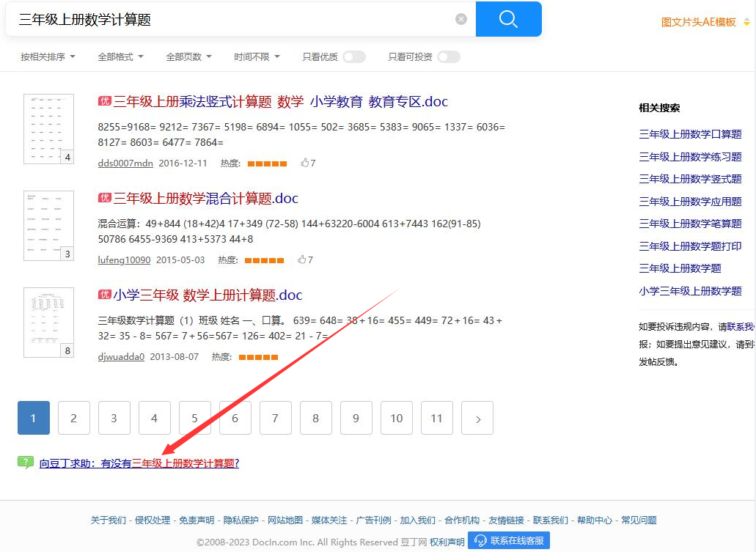
Task: Click the 3-page document thumbnail
Action: [48, 226]
